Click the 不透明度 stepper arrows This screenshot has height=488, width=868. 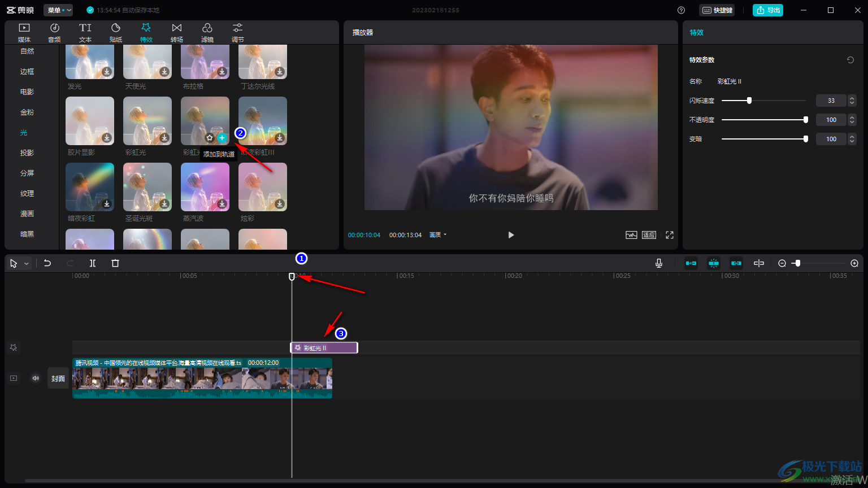click(x=852, y=120)
